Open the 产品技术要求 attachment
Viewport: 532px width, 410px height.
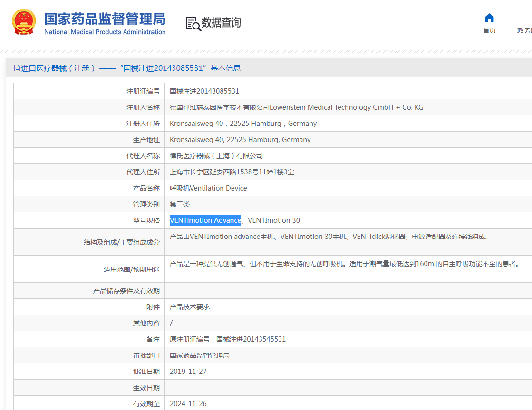190,307
